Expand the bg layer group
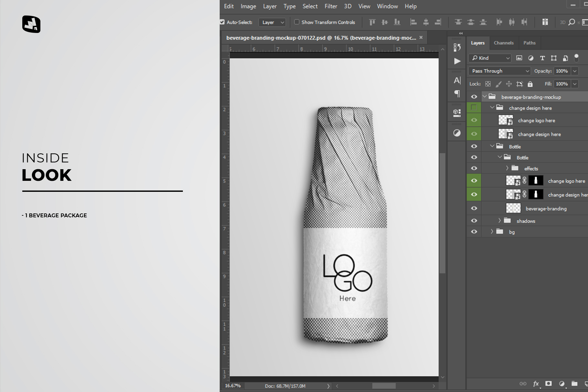The height and width of the screenshot is (392, 588). (x=492, y=232)
